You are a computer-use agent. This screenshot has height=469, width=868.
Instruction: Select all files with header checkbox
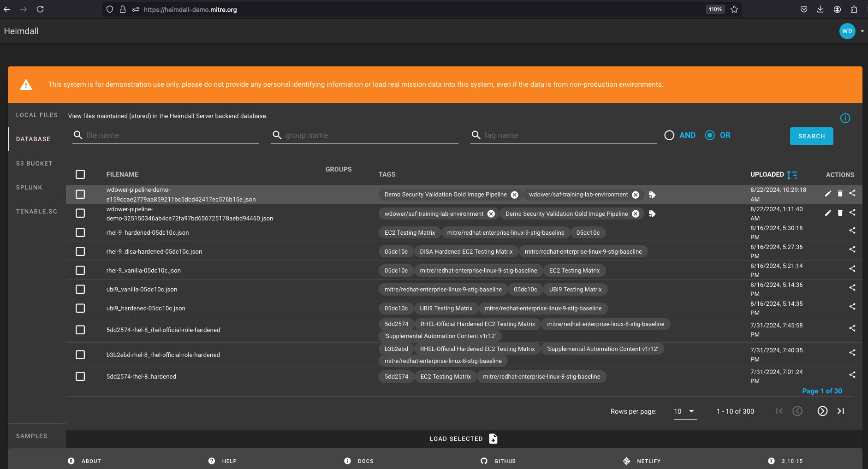pyautogui.click(x=80, y=174)
